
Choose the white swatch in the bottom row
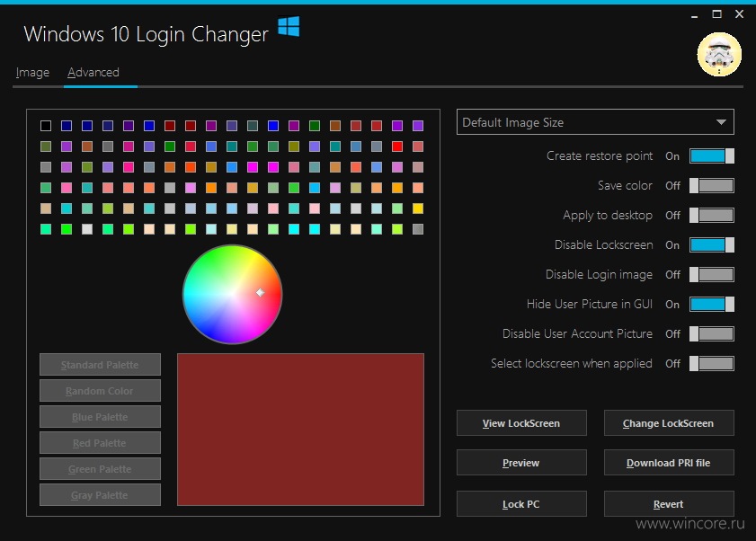pos(87,229)
